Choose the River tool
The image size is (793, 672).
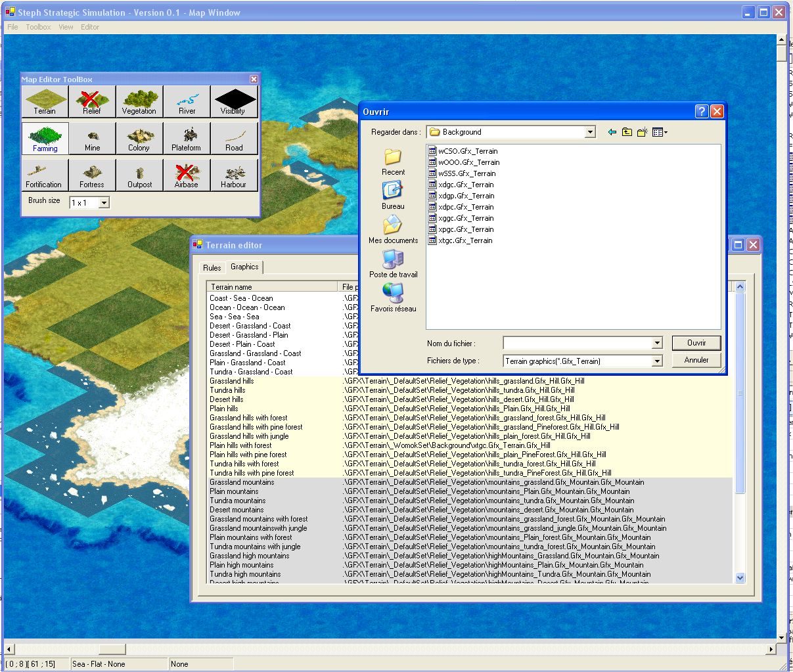pos(187,102)
